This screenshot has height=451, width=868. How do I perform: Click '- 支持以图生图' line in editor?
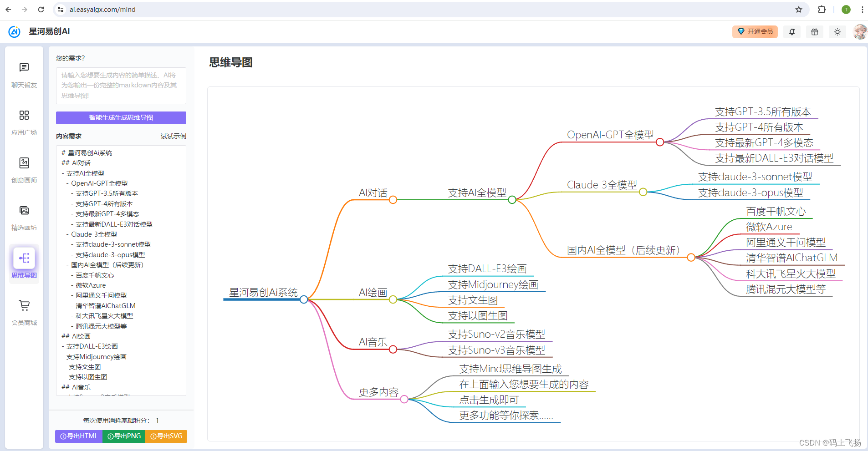click(86, 377)
